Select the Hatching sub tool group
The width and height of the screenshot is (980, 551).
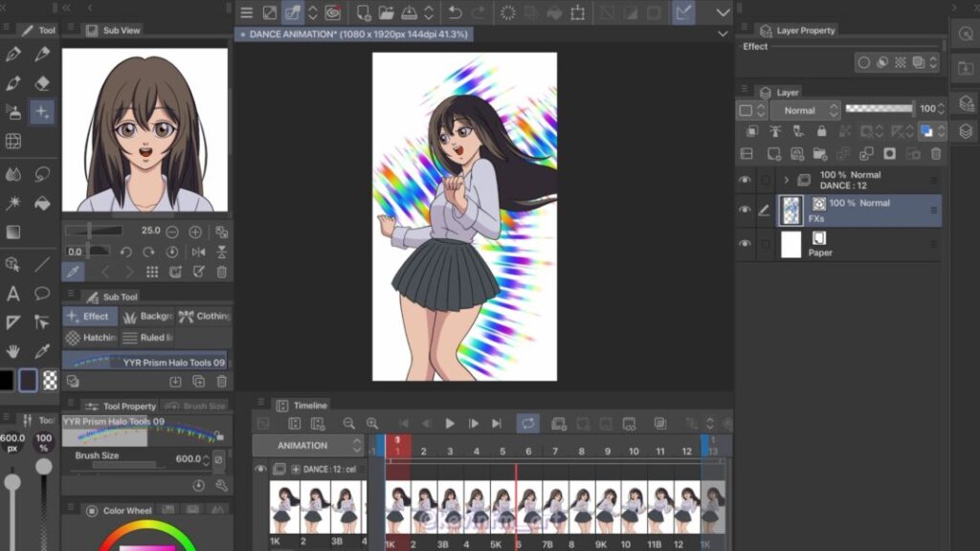(x=90, y=338)
